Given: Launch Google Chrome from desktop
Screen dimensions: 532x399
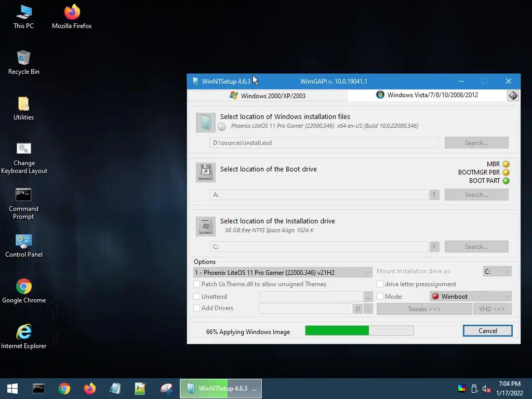Looking at the screenshot, I should (x=24, y=291).
